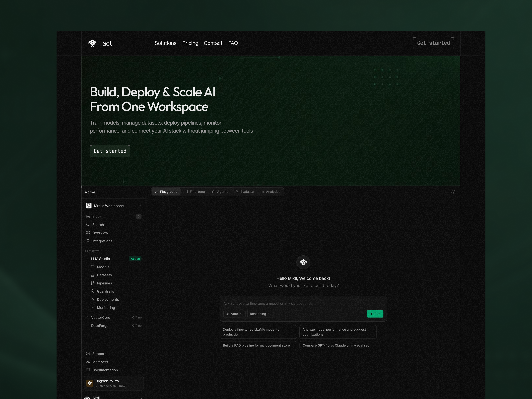532x399 pixels.
Task: Choose Build a RAG pipeline suggestion
Action: coord(258,345)
